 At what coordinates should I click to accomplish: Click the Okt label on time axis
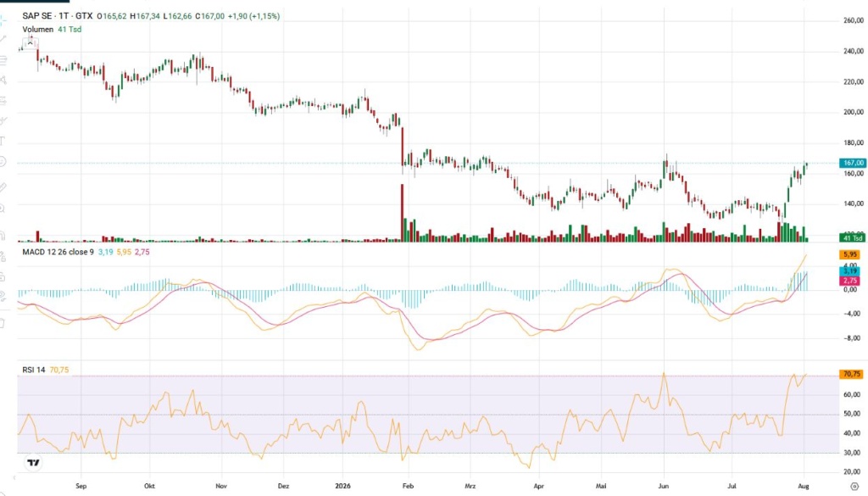click(149, 486)
